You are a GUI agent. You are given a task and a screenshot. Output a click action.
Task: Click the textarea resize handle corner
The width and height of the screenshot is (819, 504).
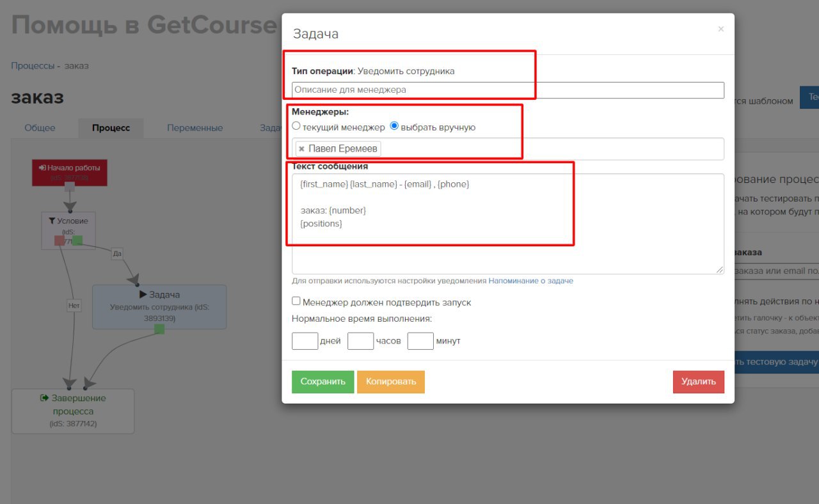pyautogui.click(x=720, y=271)
